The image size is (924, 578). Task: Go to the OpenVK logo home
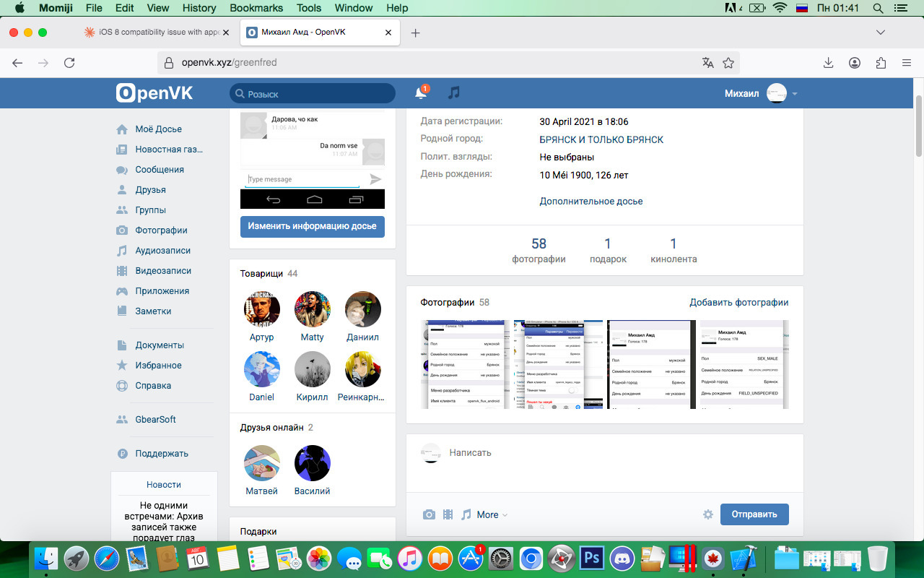coord(154,93)
